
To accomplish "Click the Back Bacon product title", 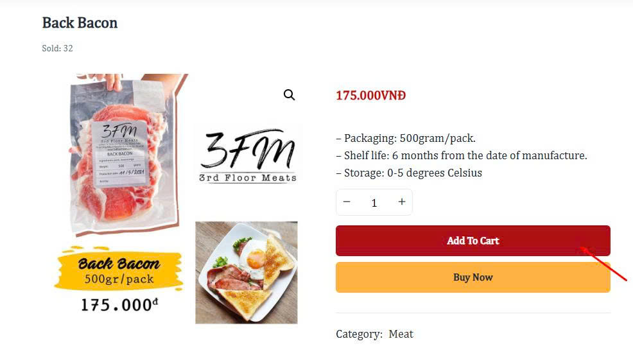I will [80, 23].
